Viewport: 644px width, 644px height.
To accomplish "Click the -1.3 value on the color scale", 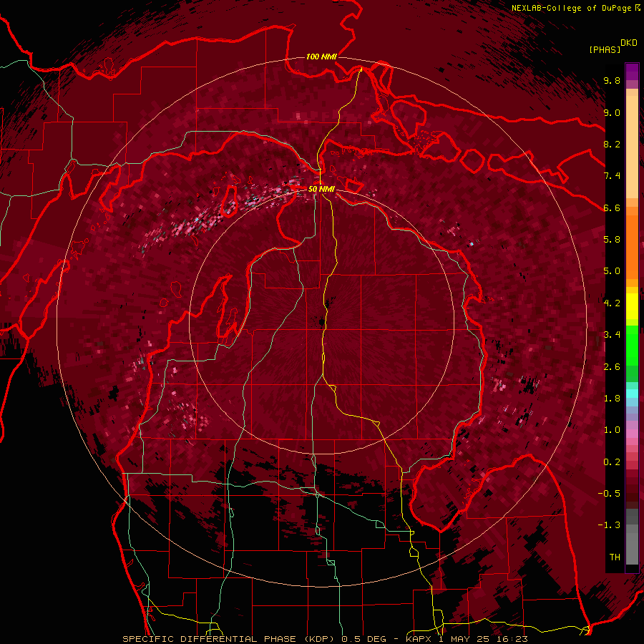I will pyautogui.click(x=609, y=525).
